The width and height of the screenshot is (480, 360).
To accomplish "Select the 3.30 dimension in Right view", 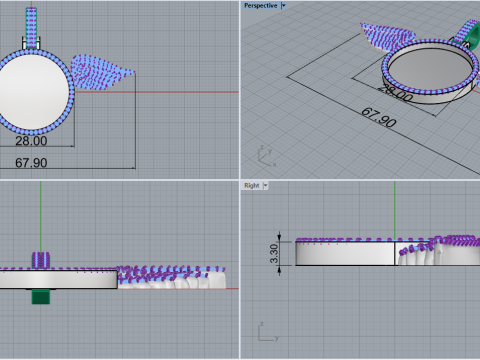I will click(x=274, y=253).
